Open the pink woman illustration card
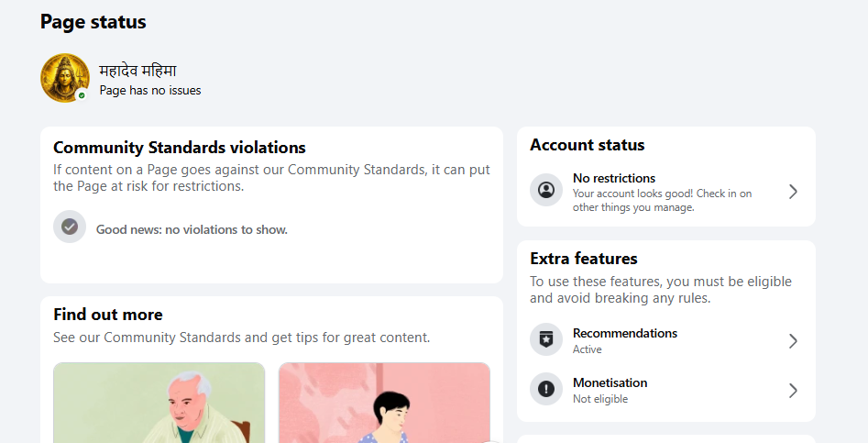Viewport: 868px width, 443px height. (x=384, y=404)
